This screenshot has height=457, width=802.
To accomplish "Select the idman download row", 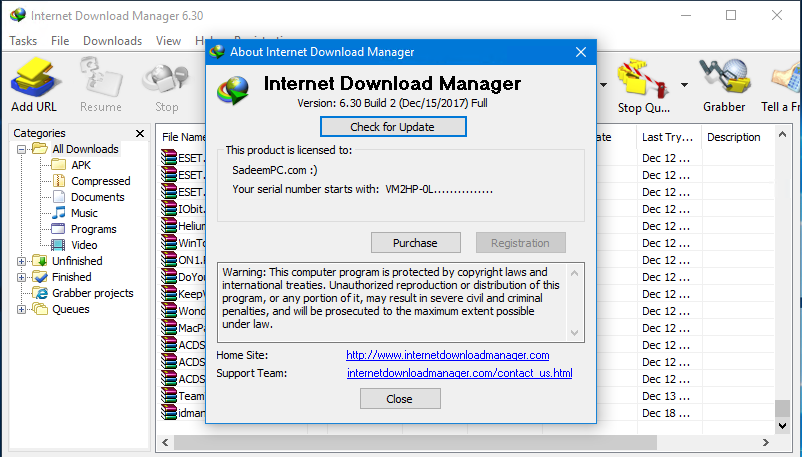I will [x=183, y=412].
